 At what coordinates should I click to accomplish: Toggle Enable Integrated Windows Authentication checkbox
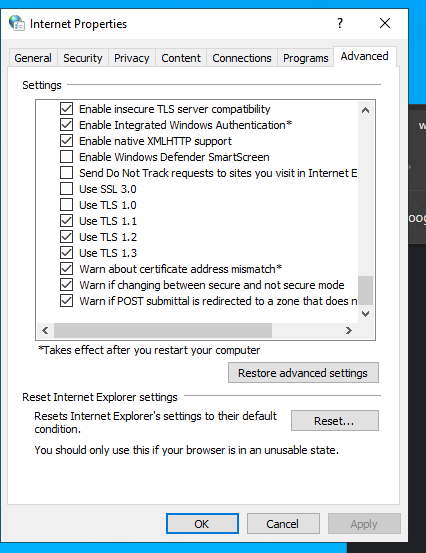pos(66,124)
